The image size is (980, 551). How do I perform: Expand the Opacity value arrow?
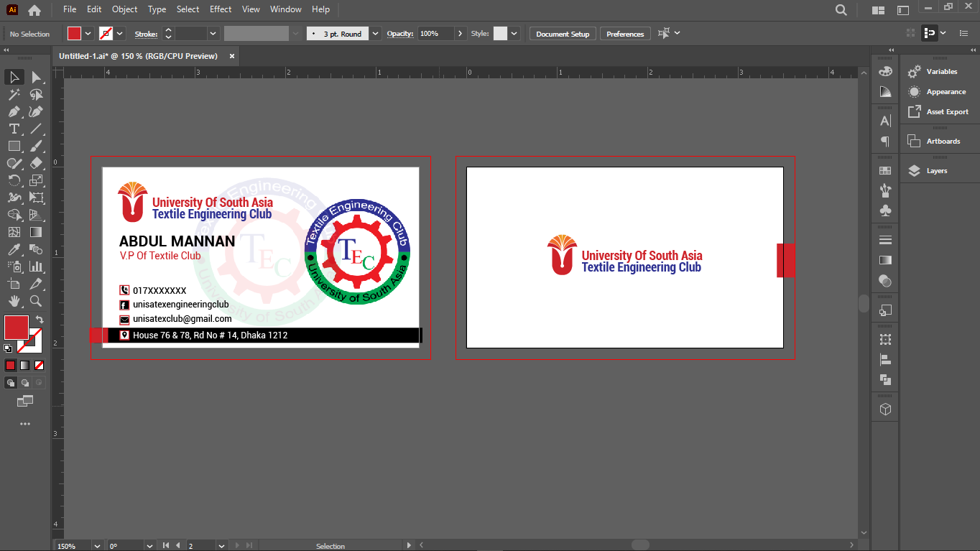tap(460, 34)
